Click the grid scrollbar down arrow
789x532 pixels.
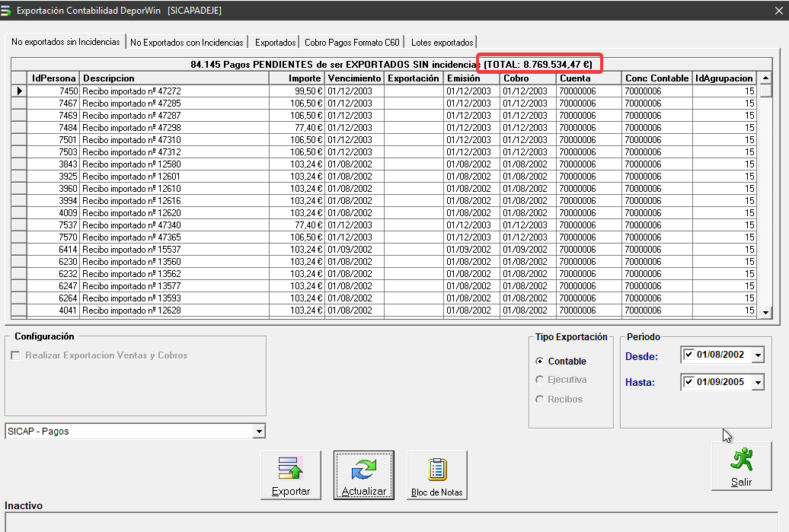765,312
